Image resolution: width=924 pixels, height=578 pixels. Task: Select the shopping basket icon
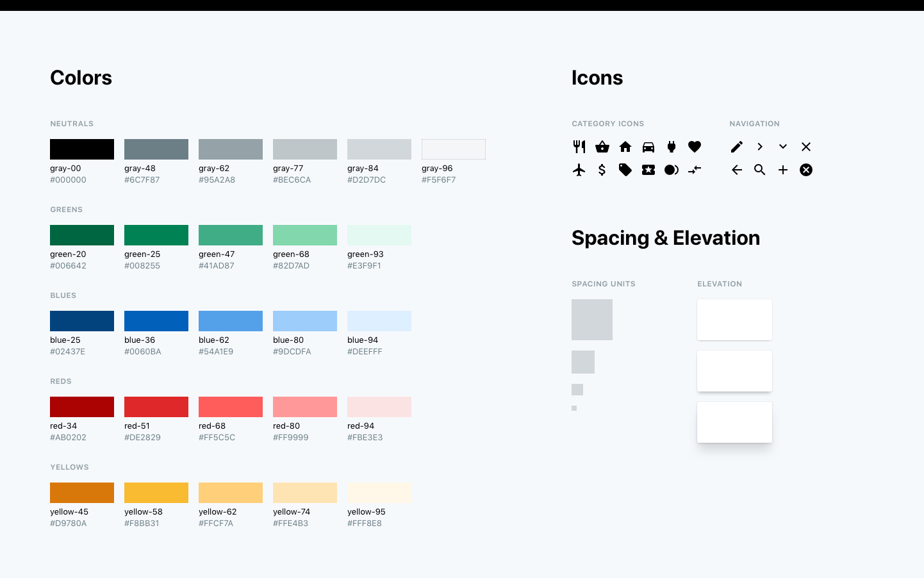point(602,147)
